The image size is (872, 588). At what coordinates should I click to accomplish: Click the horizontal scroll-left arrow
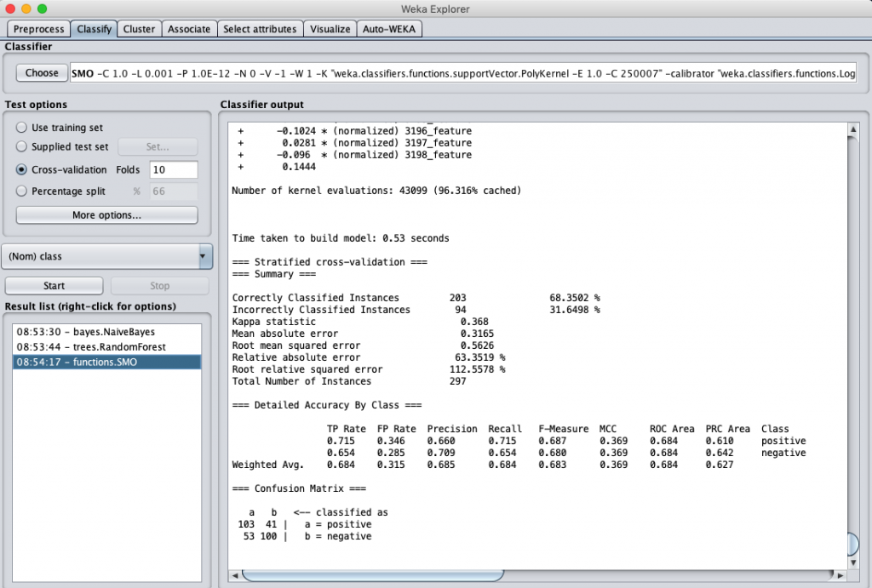[235, 575]
